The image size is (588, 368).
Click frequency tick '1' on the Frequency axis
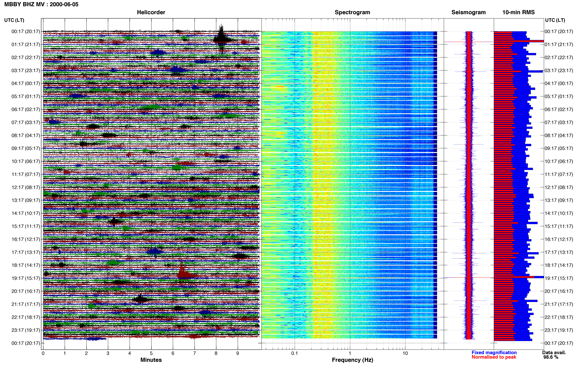[350, 353]
